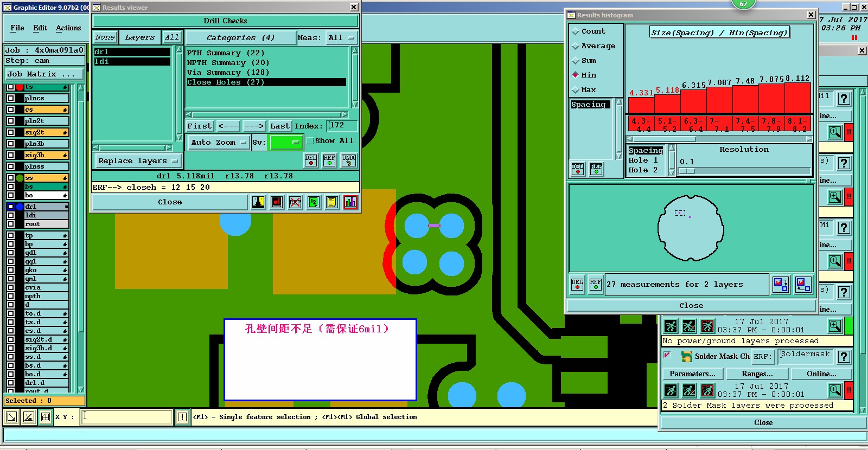This screenshot has width=868, height=450.
Task: Open the green Sv severity dropdown
Action: tap(286, 143)
